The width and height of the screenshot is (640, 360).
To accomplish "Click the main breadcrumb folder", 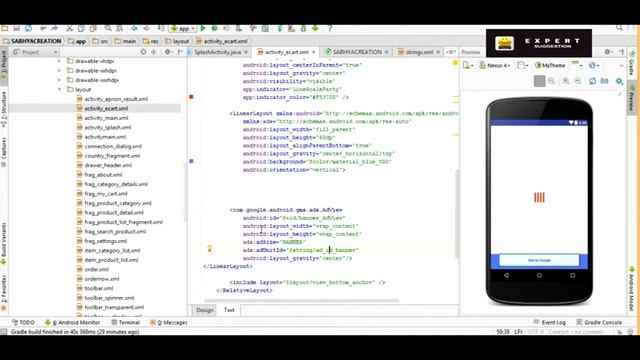I will (x=125, y=41).
